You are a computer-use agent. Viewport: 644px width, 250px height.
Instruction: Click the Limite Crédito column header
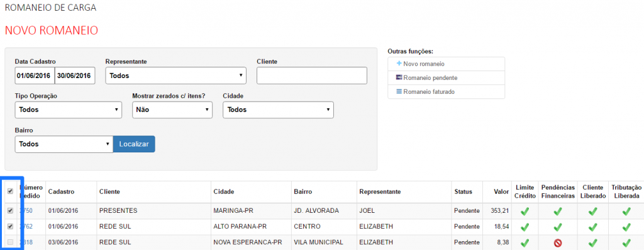pos(525,191)
